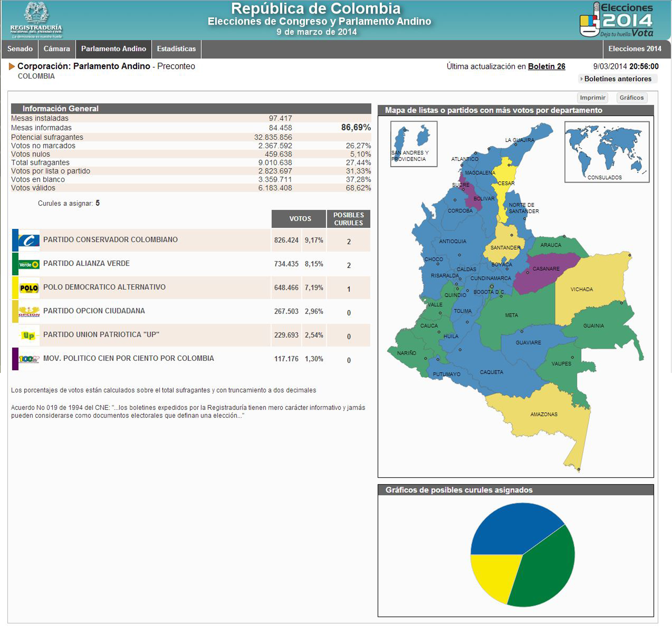The width and height of the screenshot is (672, 644).
Task: Click the POLO Democratico Alternativo logo
Action: click(x=29, y=288)
